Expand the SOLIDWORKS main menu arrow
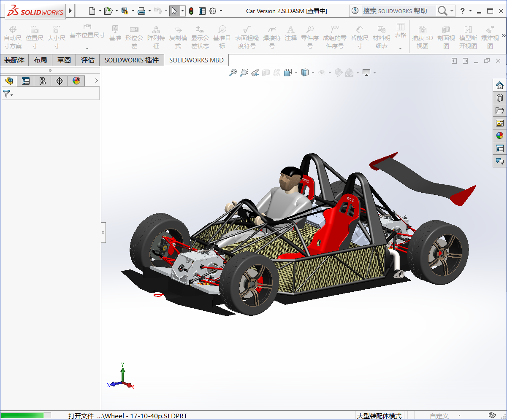Screen dimensions: 507x420 coord(70,11)
